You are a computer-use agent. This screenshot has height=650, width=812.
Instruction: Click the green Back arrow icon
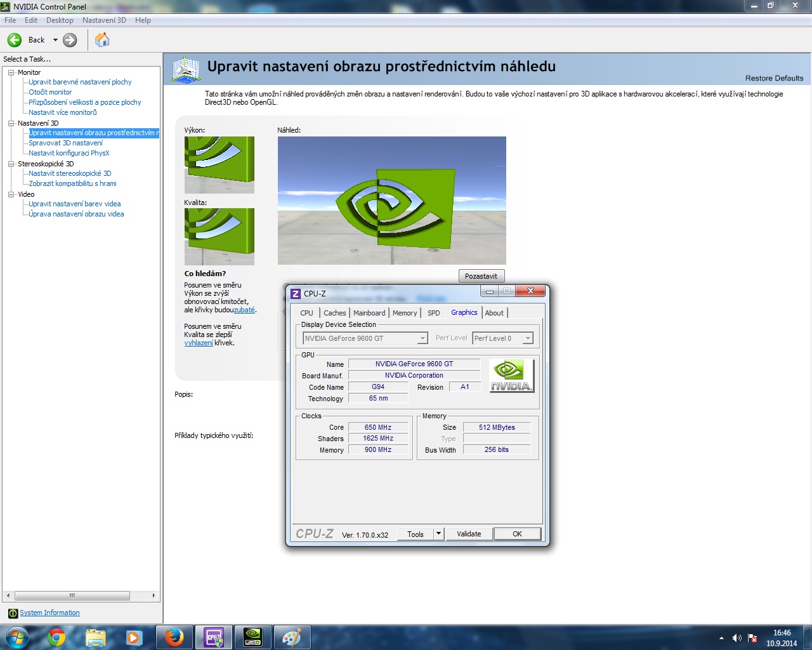pyautogui.click(x=15, y=40)
